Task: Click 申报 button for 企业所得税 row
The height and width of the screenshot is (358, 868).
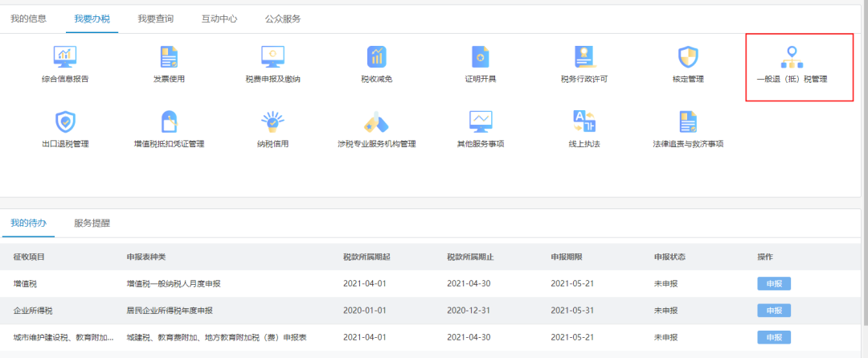Action: coord(774,311)
